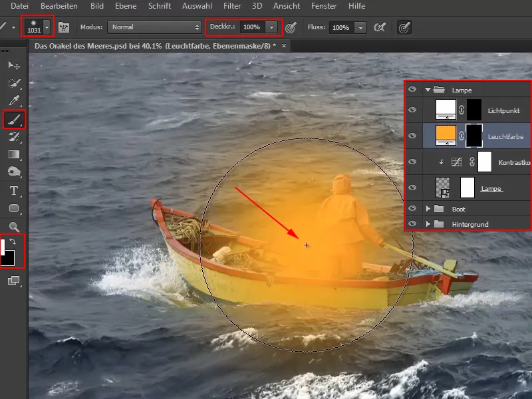
Task: Swap foreground and background colors
Action: pos(13,241)
